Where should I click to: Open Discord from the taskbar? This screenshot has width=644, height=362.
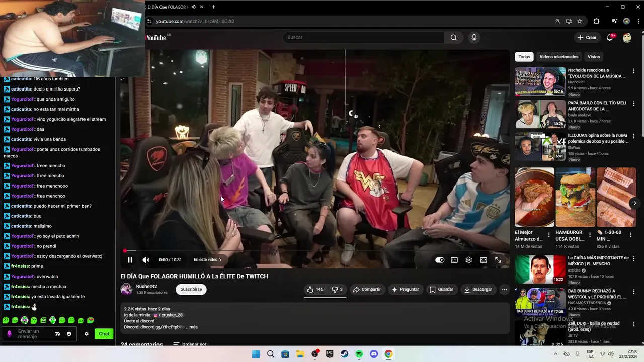pyautogui.click(x=374, y=354)
